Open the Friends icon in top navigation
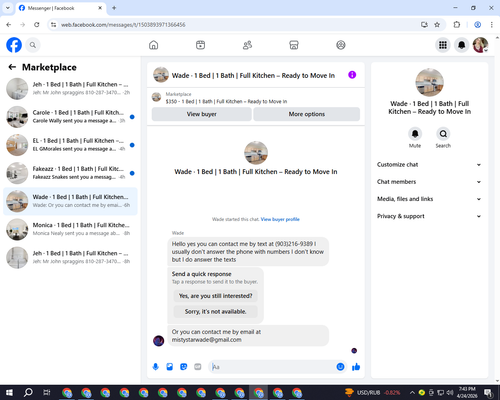500x400 pixels. 247,45
